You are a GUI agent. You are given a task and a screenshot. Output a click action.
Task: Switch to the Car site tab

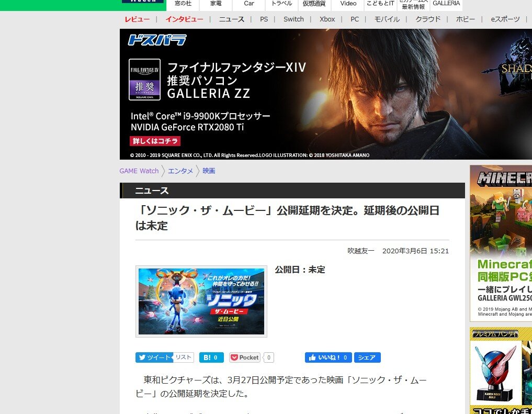pos(248,4)
